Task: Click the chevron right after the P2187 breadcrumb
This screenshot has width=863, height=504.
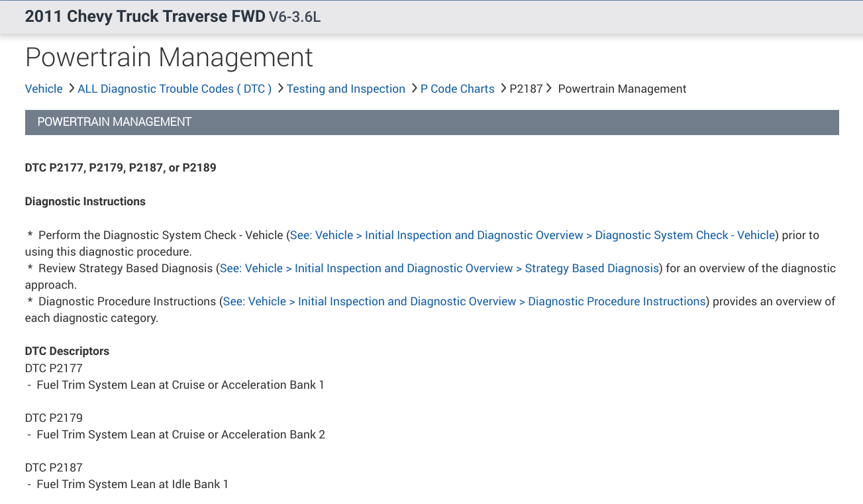Action: (549, 88)
